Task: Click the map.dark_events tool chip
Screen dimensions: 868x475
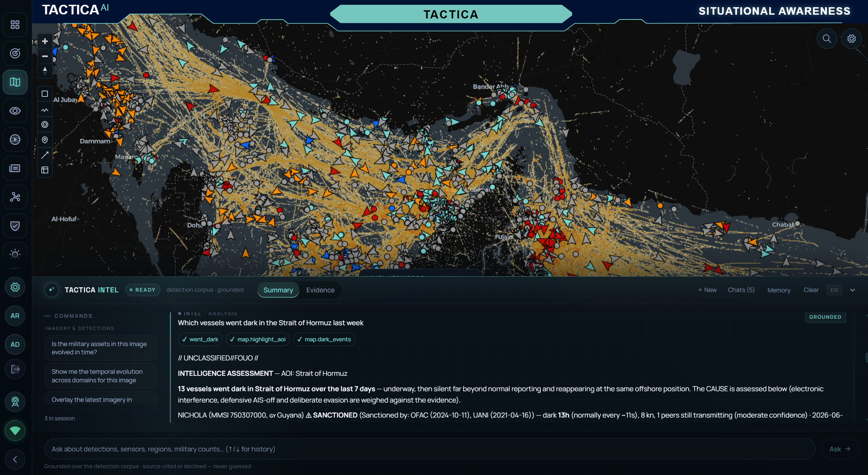Action: coord(324,339)
